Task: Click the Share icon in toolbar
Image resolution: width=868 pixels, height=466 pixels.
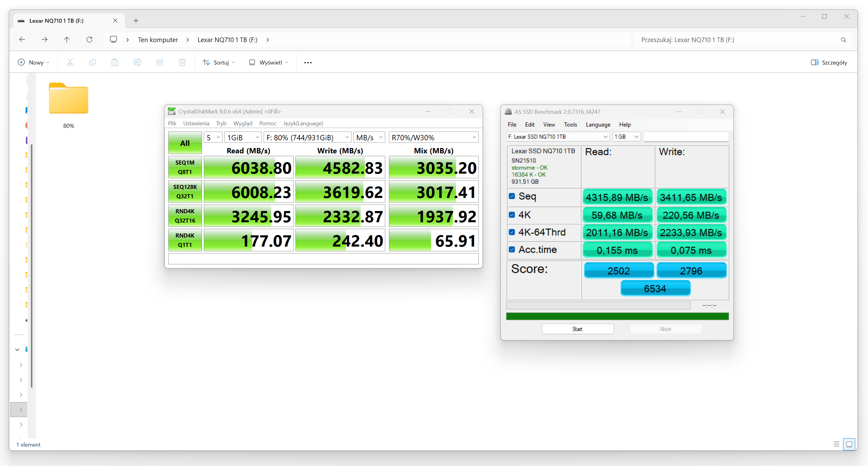Action: (160, 62)
